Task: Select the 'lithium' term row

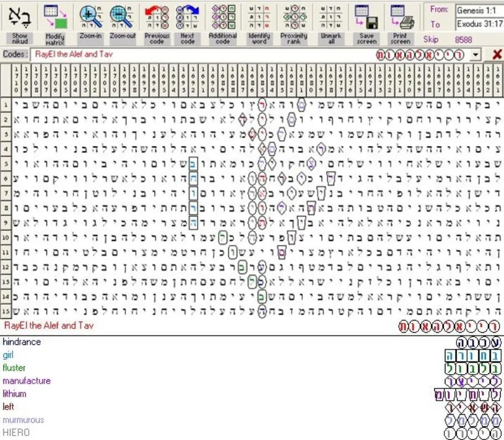Action: [x=252, y=394]
